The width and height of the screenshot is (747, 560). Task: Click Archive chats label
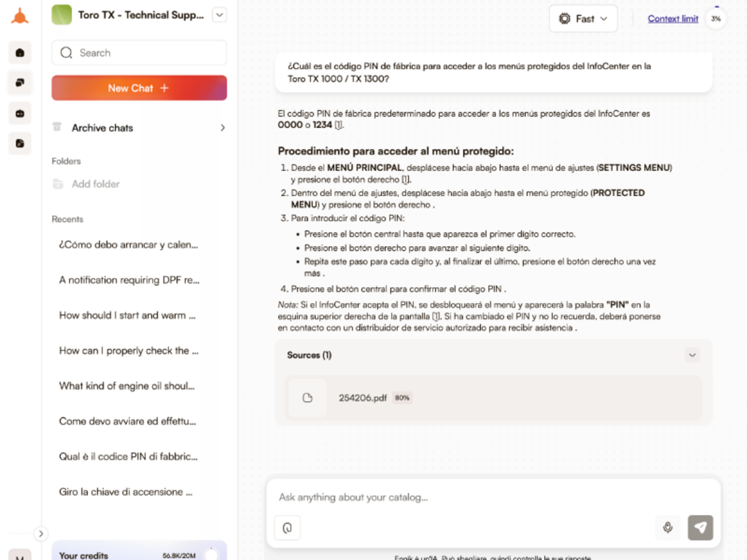coord(102,128)
